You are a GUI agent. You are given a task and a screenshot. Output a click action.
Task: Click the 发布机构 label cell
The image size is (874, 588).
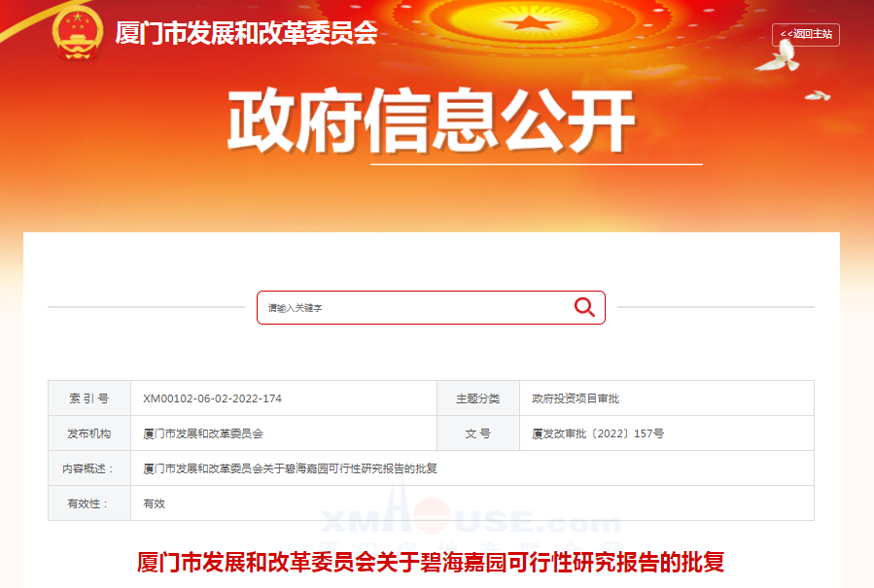click(89, 433)
